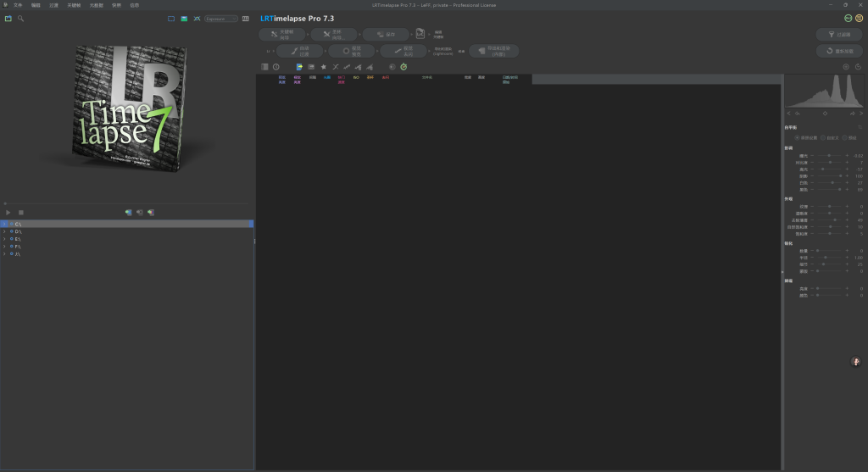868x472 pixels.
Task: Click the keyframes wizard workflow button
Action: tap(282, 35)
